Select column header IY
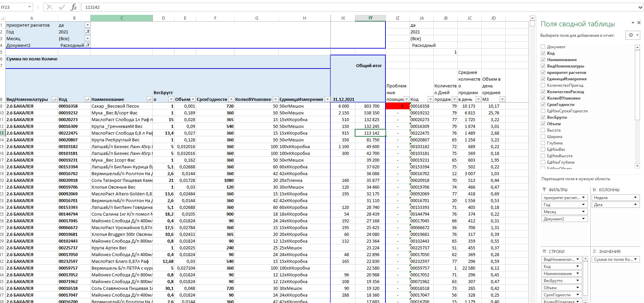 pyautogui.click(x=370, y=18)
